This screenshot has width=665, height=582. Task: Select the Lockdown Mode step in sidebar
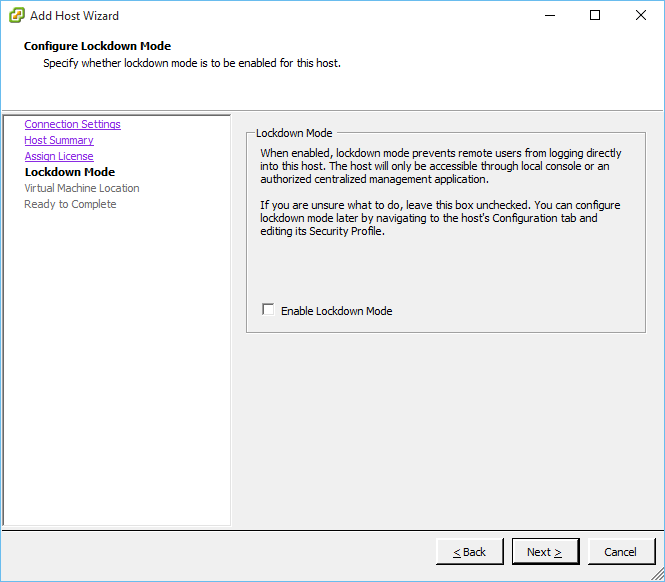(70, 172)
